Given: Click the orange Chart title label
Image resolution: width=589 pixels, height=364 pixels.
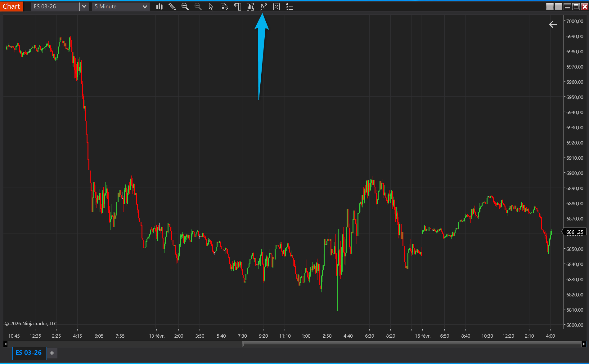Looking at the screenshot, I should [x=11, y=6].
